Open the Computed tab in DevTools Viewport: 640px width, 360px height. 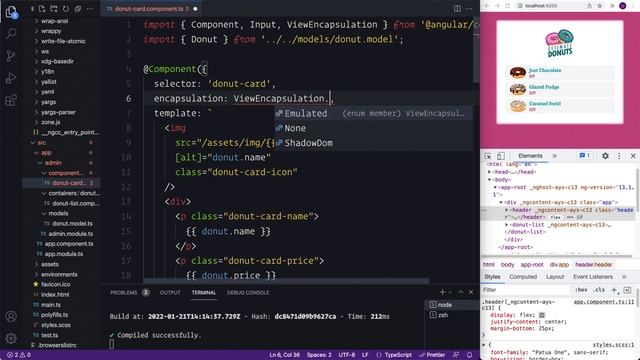click(x=523, y=277)
